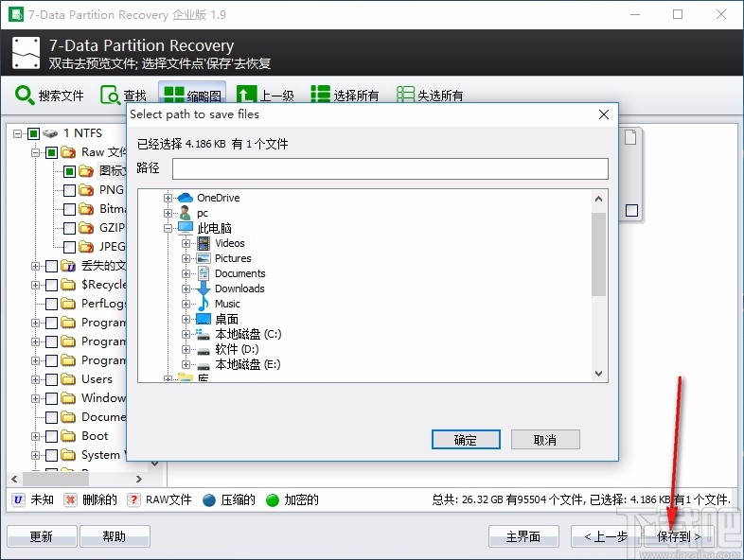Image resolution: width=744 pixels, height=560 pixels.
Task: Click 选择所有 select all
Action: coord(345,96)
